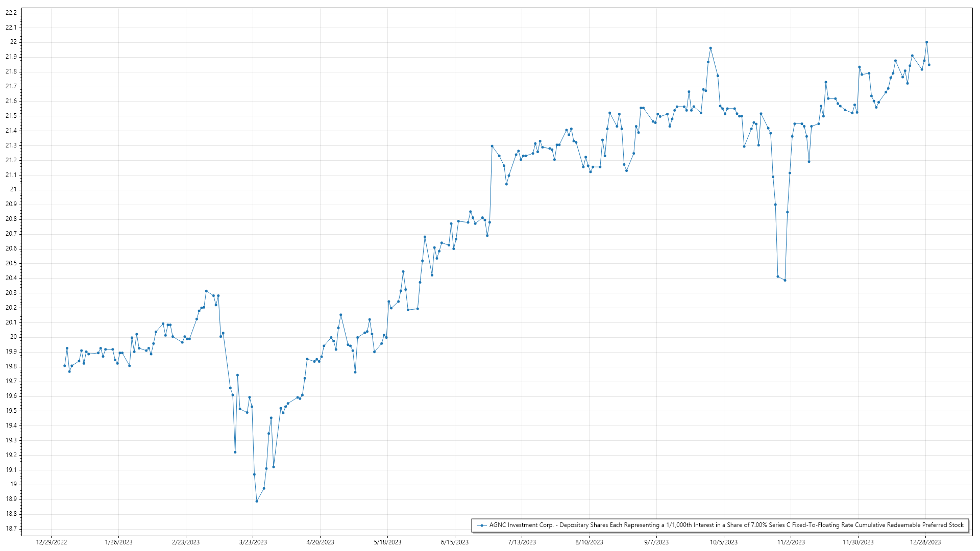The image size is (980, 551).
Task: Select the 6/15/2023 x-axis date label
Action: [454, 542]
